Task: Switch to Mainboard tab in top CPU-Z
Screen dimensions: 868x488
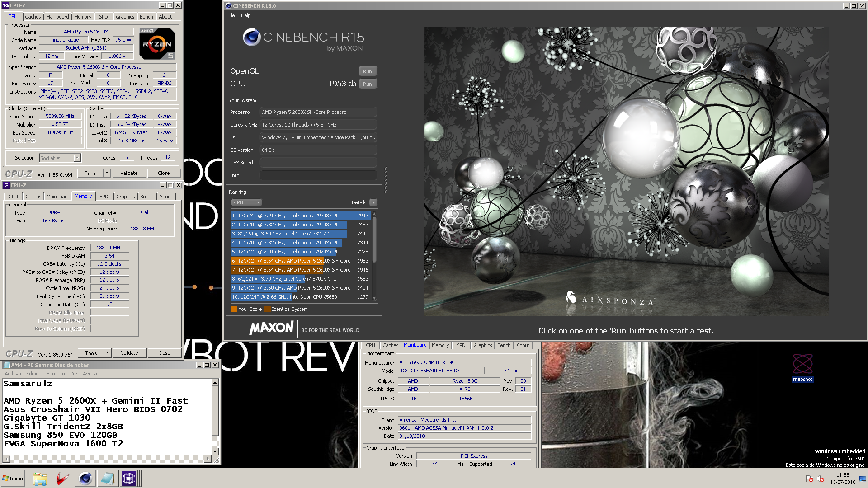Action: coord(57,17)
